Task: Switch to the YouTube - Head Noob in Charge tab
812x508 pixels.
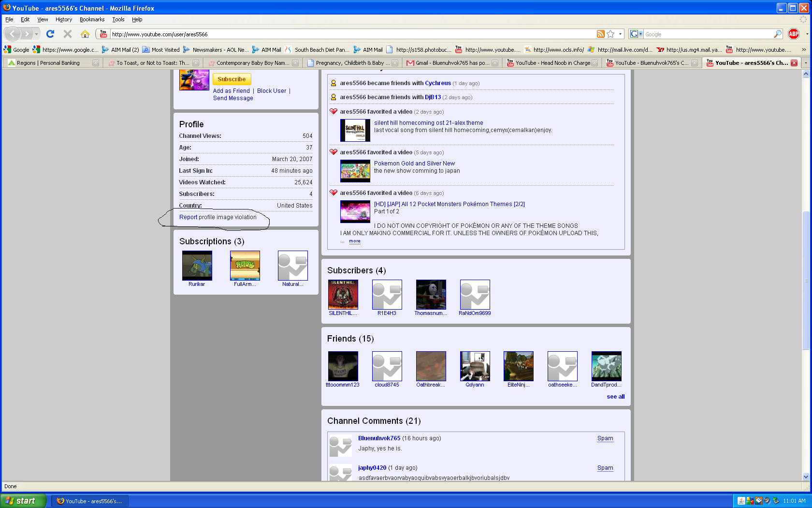Action: tap(552, 63)
